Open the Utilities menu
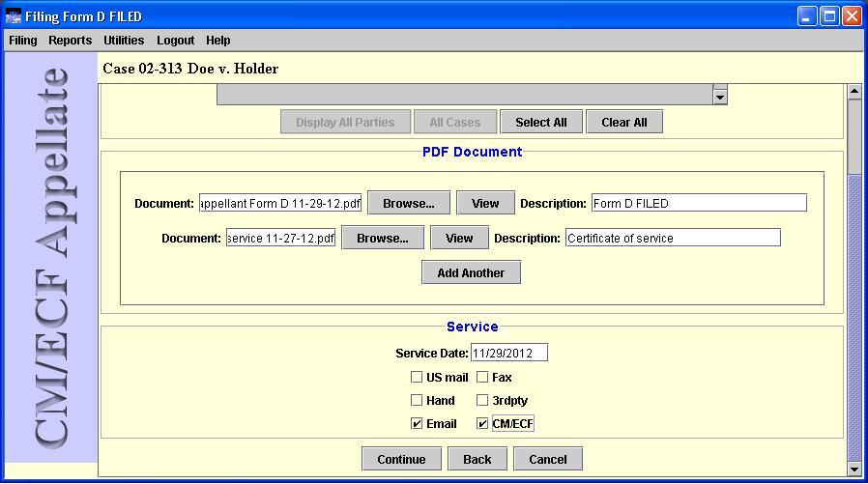The width and height of the screenshot is (868, 484). point(124,41)
